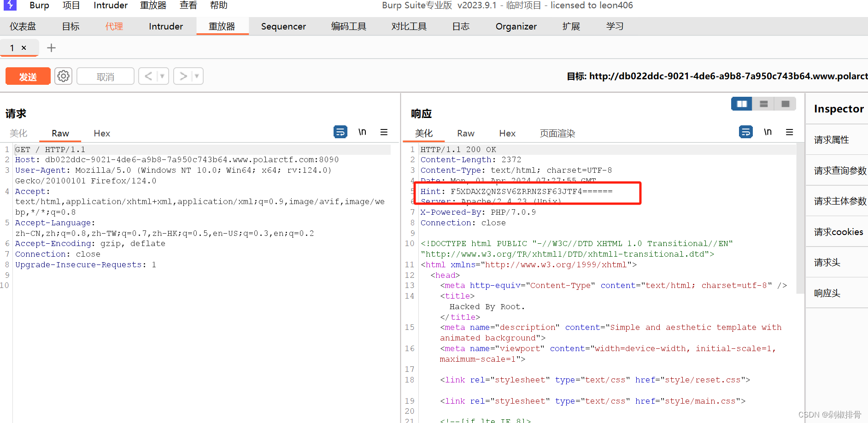Open request pane hamburger options menu
The width and height of the screenshot is (868, 423).
[x=384, y=132]
